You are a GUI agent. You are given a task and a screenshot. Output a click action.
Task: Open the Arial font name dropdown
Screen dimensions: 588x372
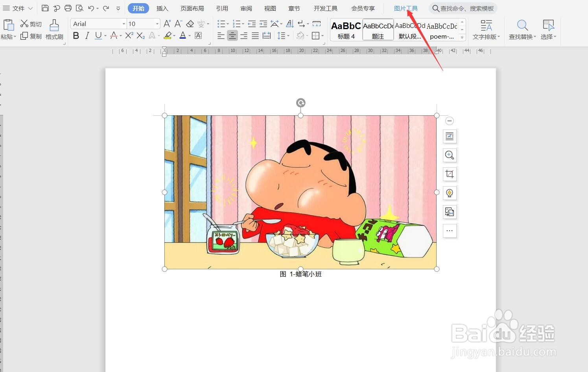(x=123, y=24)
